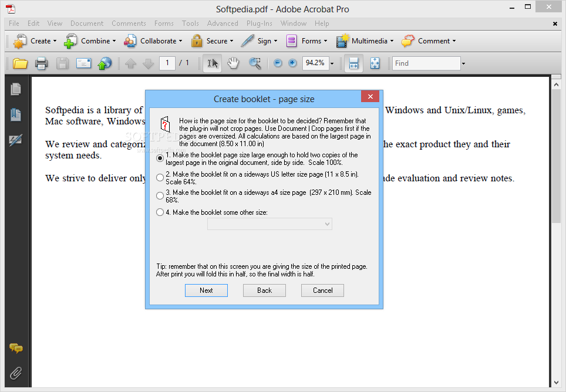This screenshot has width=566, height=392.
Task: Click the vertical scrollbar thumb
Action: pos(556,156)
